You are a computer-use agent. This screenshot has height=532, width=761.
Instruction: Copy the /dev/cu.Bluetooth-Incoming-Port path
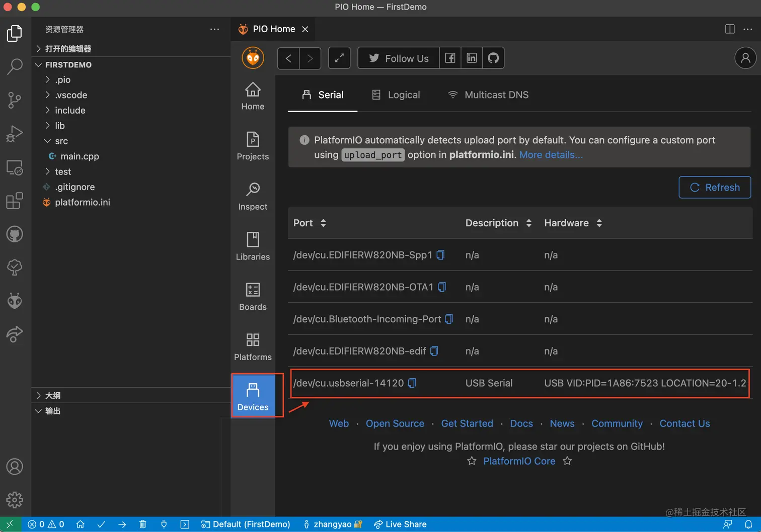pyautogui.click(x=449, y=319)
